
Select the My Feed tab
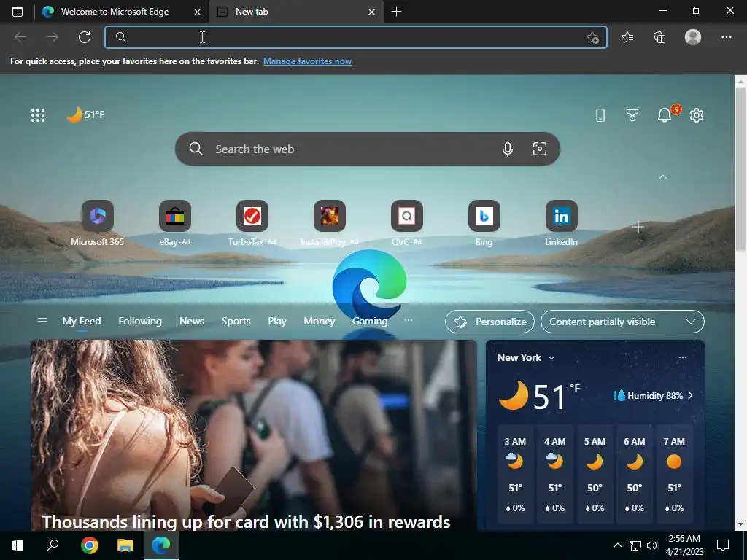82,322
